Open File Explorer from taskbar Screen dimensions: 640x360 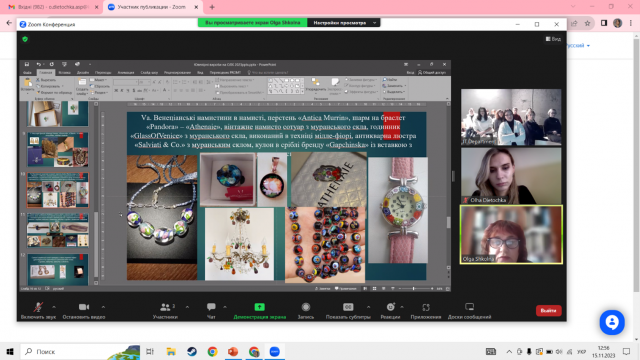pyautogui.click(x=171, y=351)
